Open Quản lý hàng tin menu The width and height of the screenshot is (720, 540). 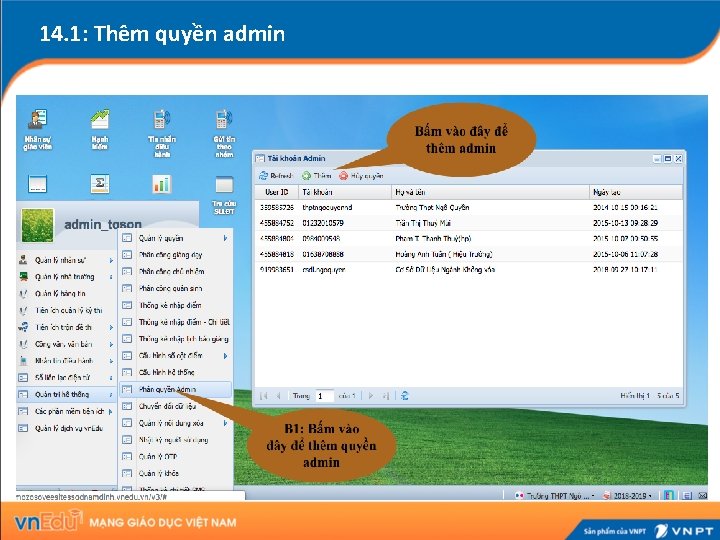tap(66, 294)
